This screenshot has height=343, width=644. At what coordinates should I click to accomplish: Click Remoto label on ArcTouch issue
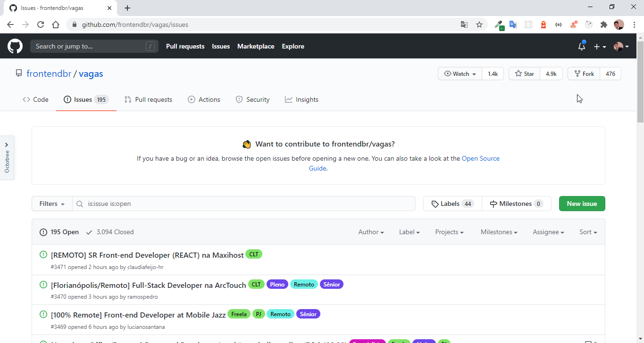[304, 284]
